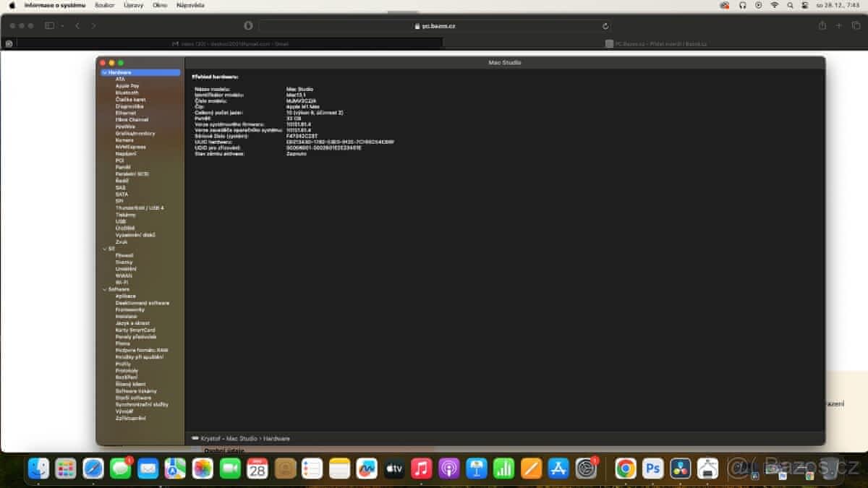The height and width of the screenshot is (488, 868).
Task: Select Ethernet in Hardware list
Action: pos(126,113)
